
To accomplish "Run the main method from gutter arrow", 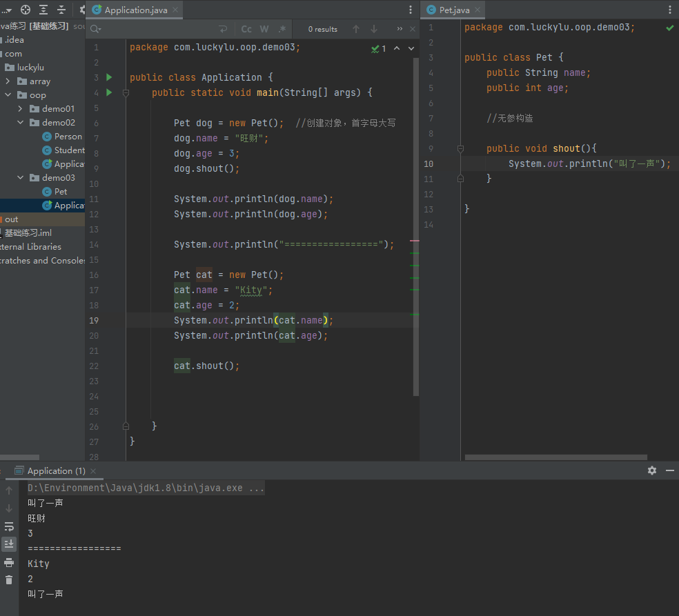I will click(109, 92).
